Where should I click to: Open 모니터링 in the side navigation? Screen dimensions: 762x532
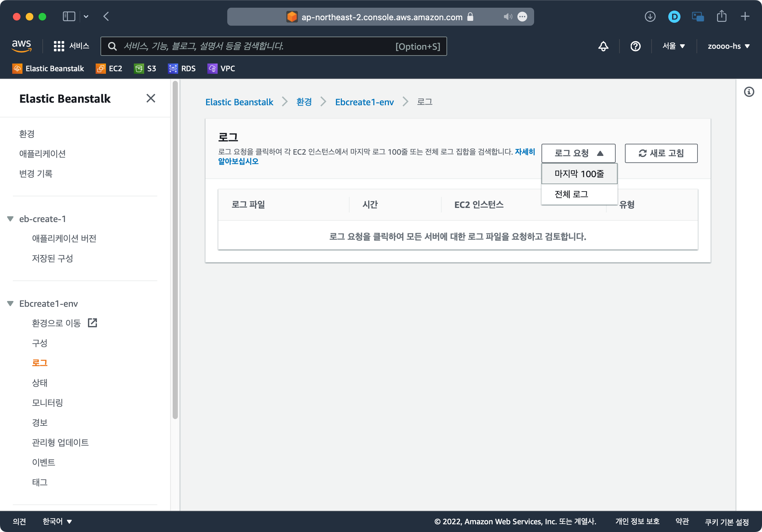48,403
